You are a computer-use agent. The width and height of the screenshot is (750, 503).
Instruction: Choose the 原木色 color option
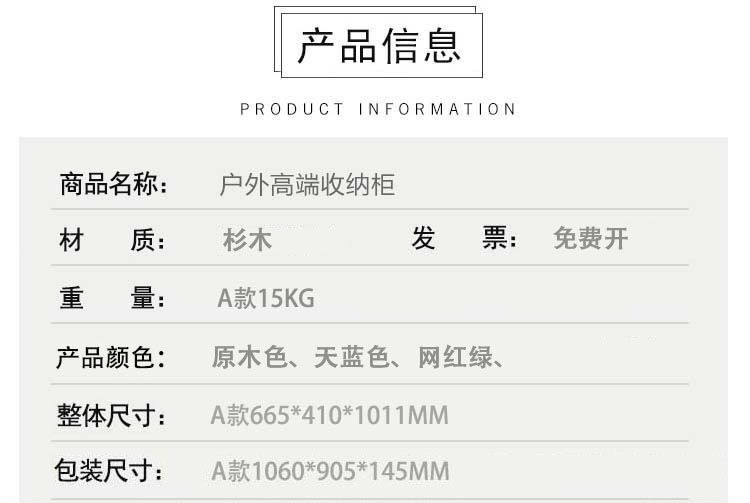tap(249, 357)
